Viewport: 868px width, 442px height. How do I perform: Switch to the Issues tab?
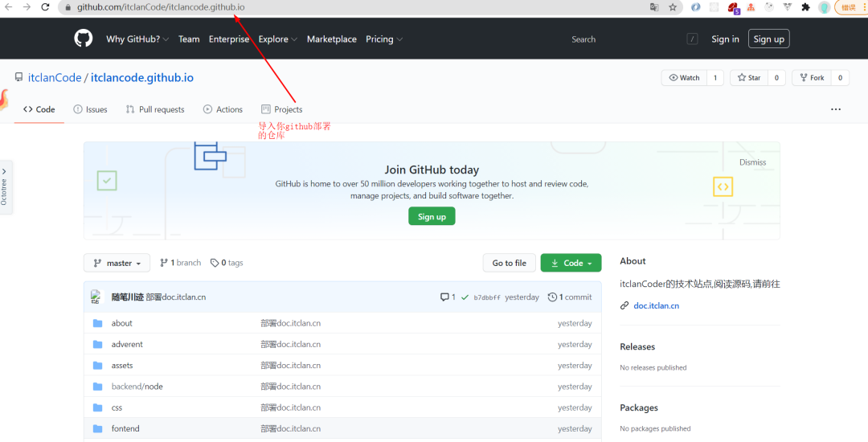(x=90, y=109)
